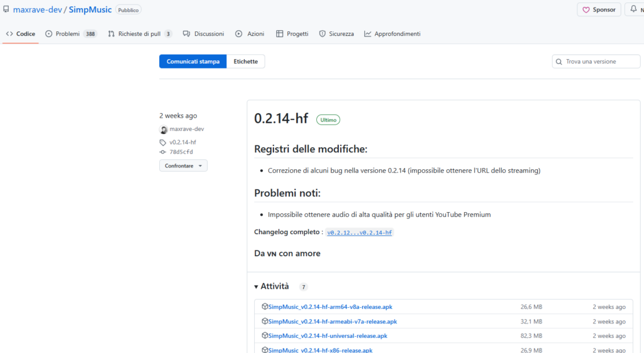Click the maxrave-dev avatar image
The width and height of the screenshot is (644, 353).
point(164,130)
